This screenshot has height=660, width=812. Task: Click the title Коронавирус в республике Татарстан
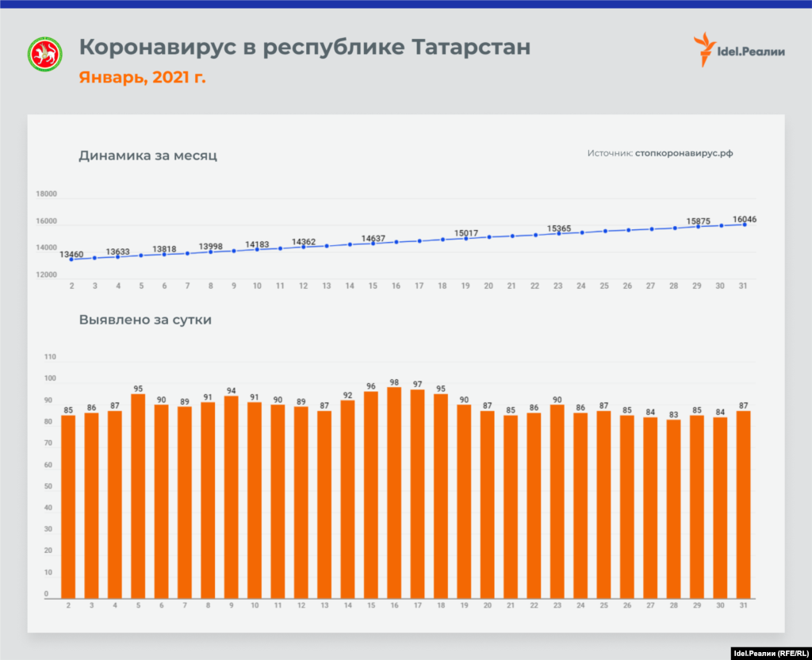(304, 47)
